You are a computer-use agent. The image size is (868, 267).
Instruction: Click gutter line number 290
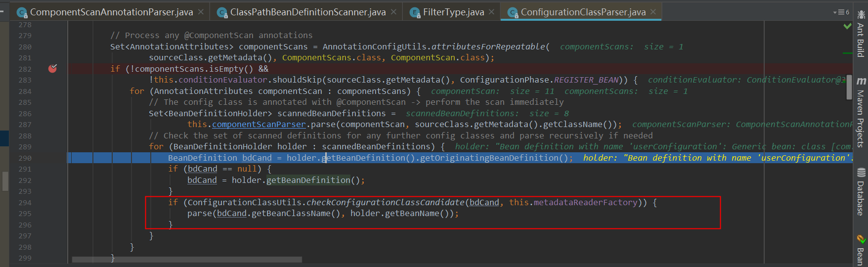pyautogui.click(x=25, y=158)
